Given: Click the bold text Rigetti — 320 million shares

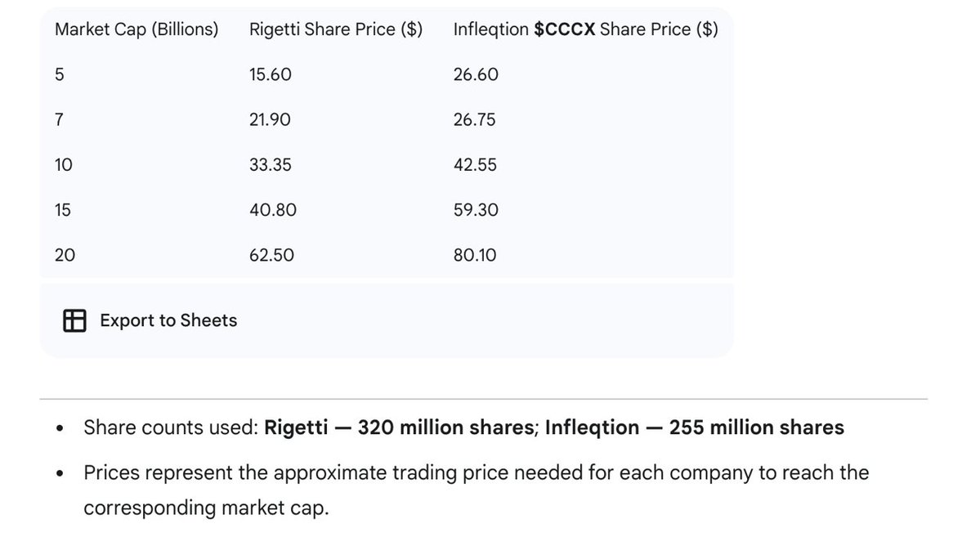Looking at the screenshot, I should (398, 427).
